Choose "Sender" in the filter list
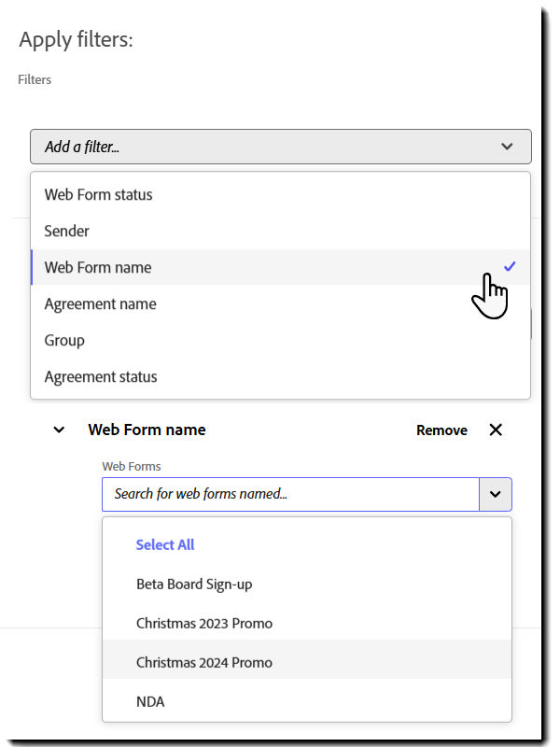Viewport: 560px width, 747px height. click(x=66, y=231)
